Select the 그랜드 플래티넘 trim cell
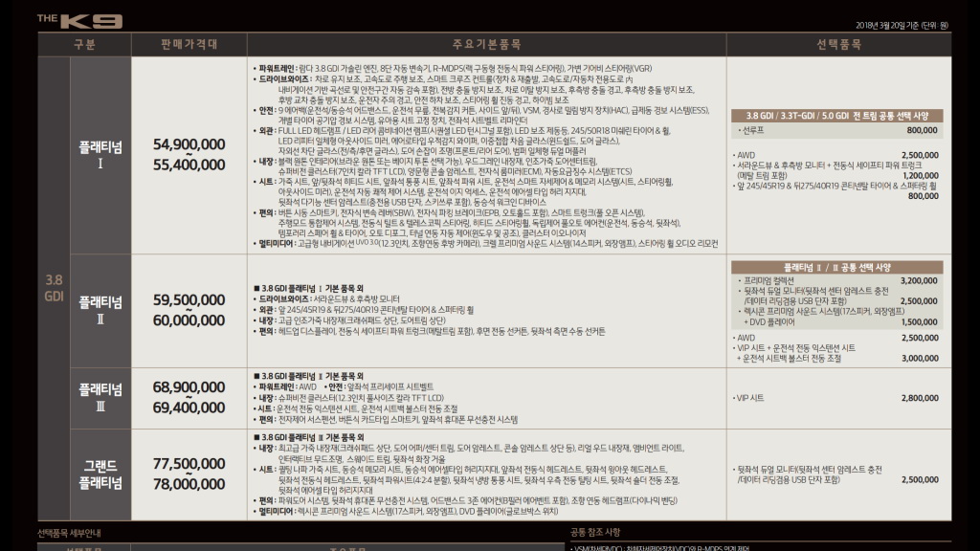The image size is (980, 551). [100, 474]
